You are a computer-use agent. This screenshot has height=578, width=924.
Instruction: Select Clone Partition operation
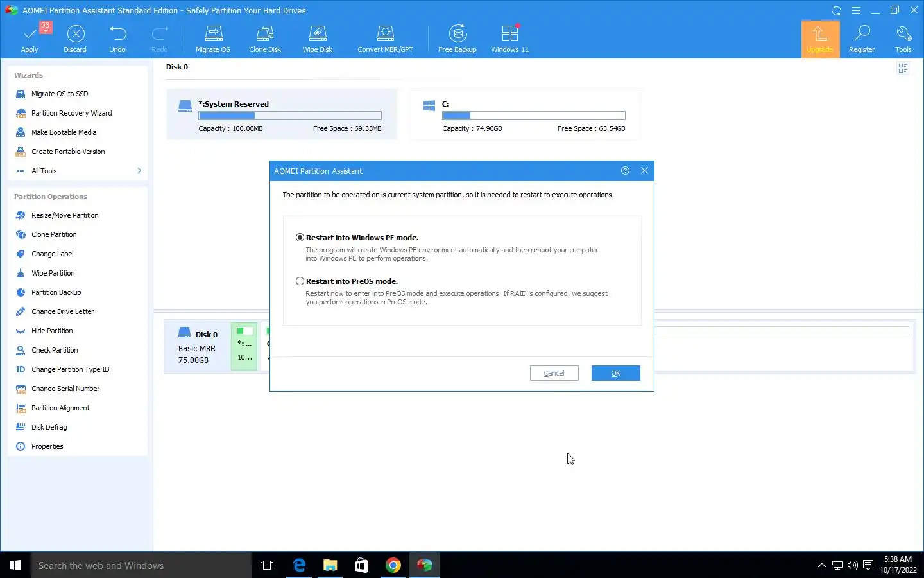tap(54, 234)
